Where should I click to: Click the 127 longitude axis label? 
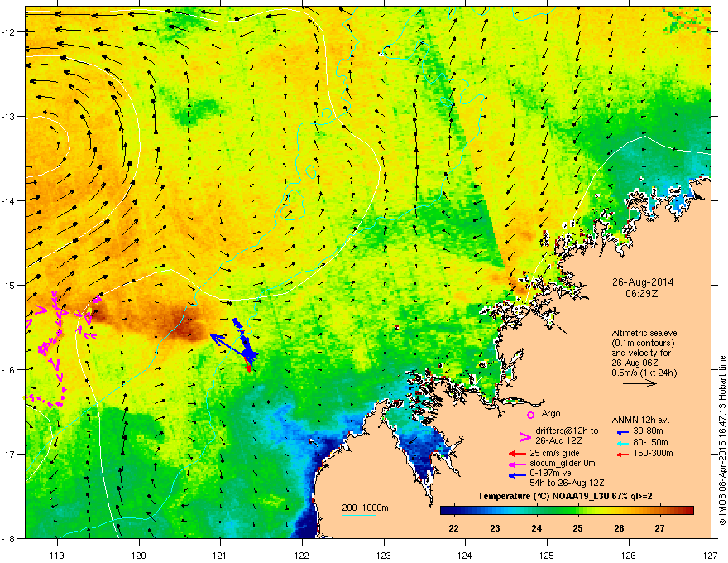click(x=711, y=555)
